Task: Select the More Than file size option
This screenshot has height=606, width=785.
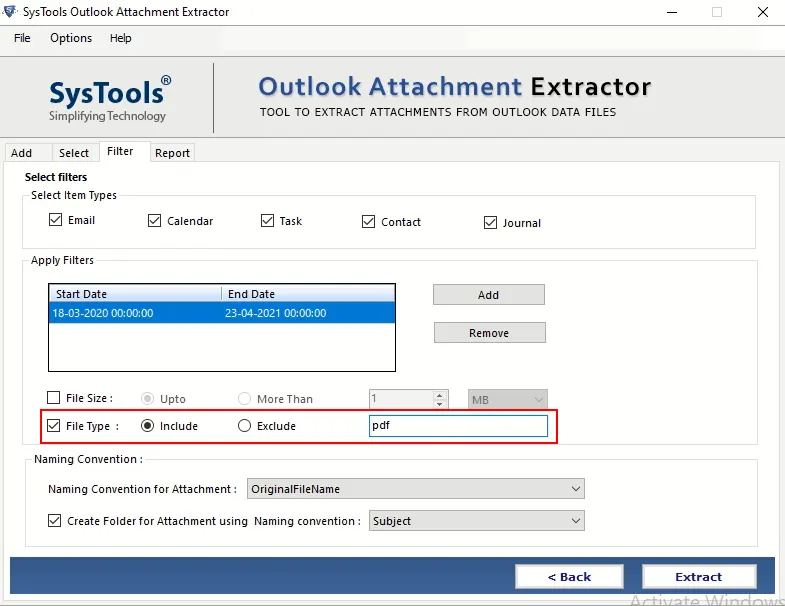Action: coord(244,399)
